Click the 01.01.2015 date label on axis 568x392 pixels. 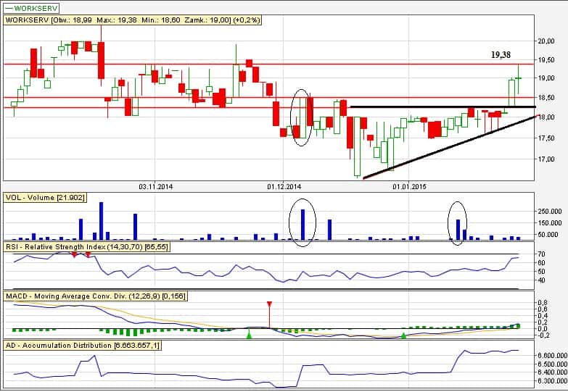(408, 186)
